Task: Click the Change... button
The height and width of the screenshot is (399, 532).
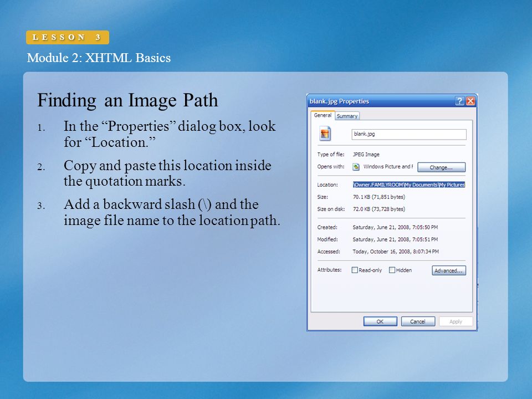Action: pos(441,167)
